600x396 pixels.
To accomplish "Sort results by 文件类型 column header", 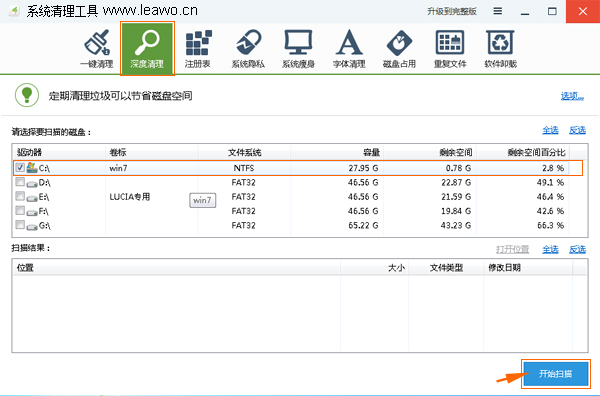I will coord(446,268).
